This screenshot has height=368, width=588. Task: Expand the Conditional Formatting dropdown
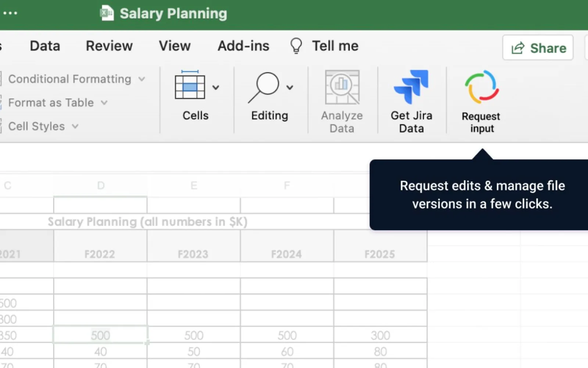(142, 79)
